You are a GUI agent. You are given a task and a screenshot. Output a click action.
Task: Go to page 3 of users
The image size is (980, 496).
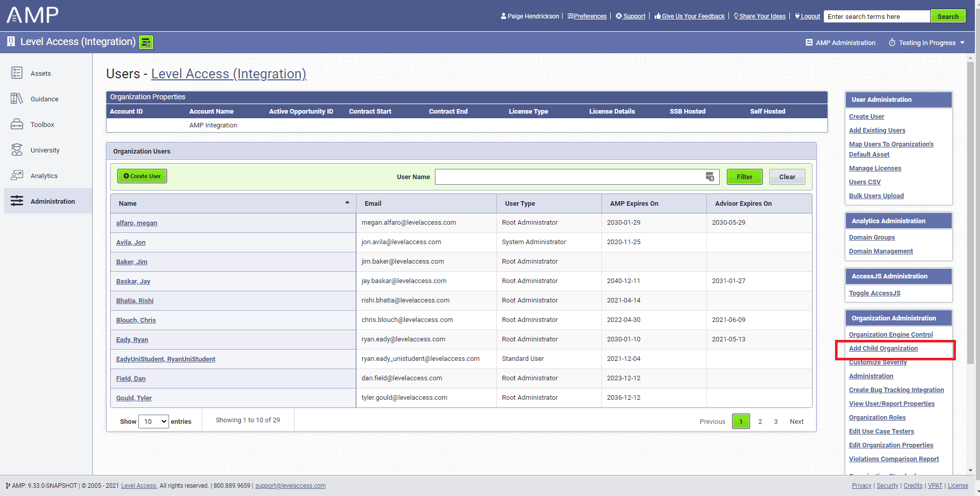tap(776, 421)
